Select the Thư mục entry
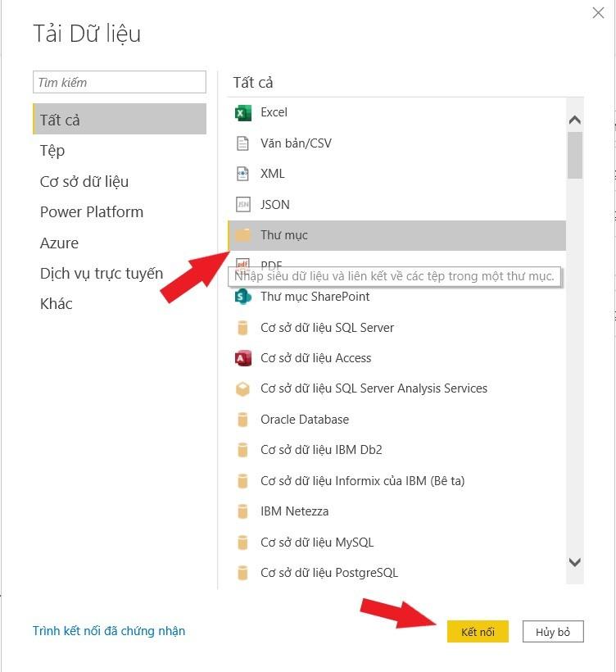Viewport: 616px width, 672px height. (396, 235)
